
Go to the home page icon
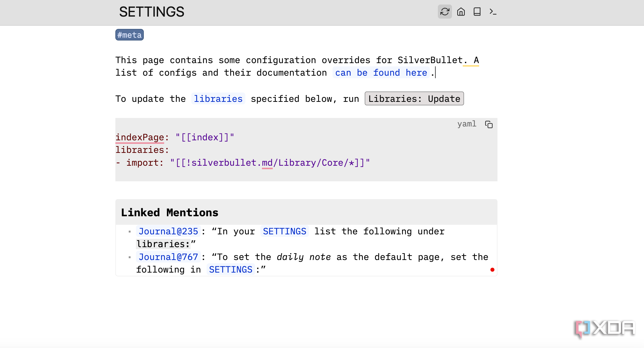pyautogui.click(x=461, y=12)
